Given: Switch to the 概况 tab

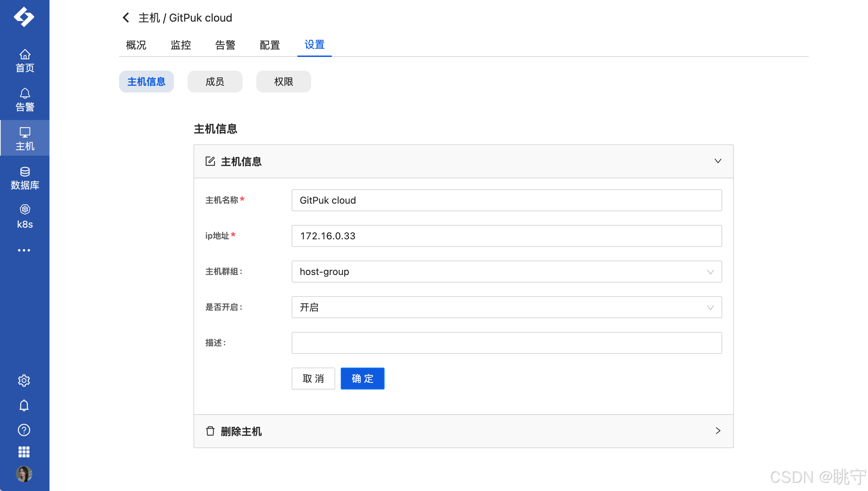Looking at the screenshot, I should coord(136,45).
